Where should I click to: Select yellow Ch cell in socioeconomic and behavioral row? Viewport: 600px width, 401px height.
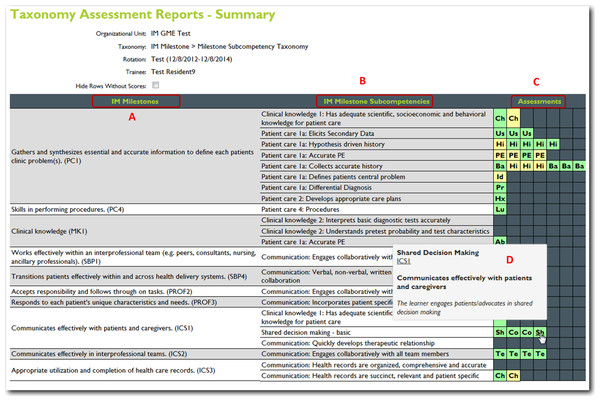[513, 118]
